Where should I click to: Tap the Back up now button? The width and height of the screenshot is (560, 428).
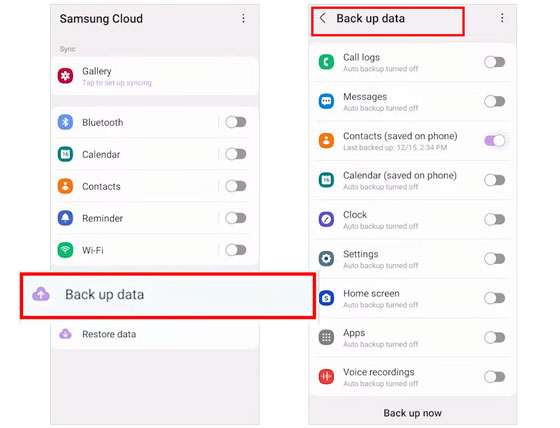412,413
